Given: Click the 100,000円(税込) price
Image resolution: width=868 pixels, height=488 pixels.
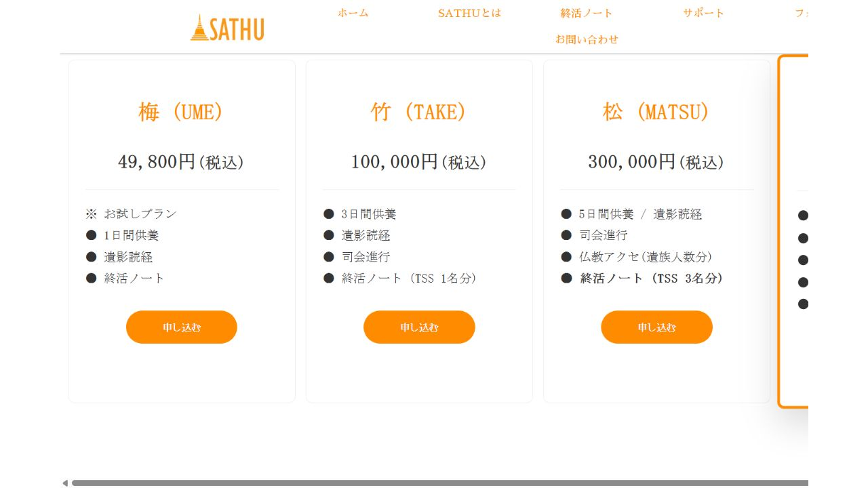Looking at the screenshot, I should pyautogui.click(x=419, y=162).
